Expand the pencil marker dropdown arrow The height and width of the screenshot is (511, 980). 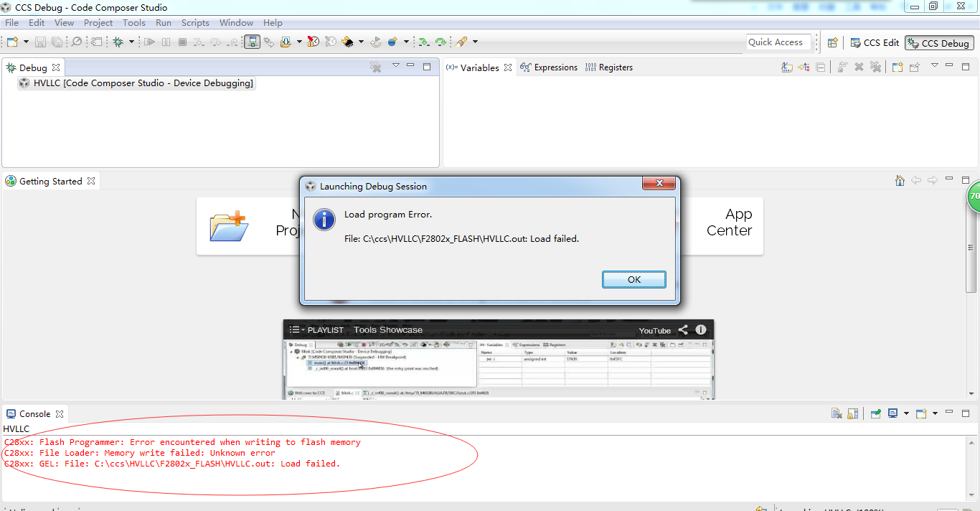pos(475,42)
